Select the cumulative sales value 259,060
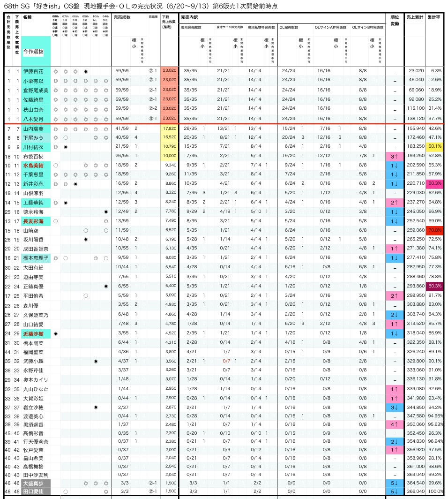 click(x=416, y=230)
